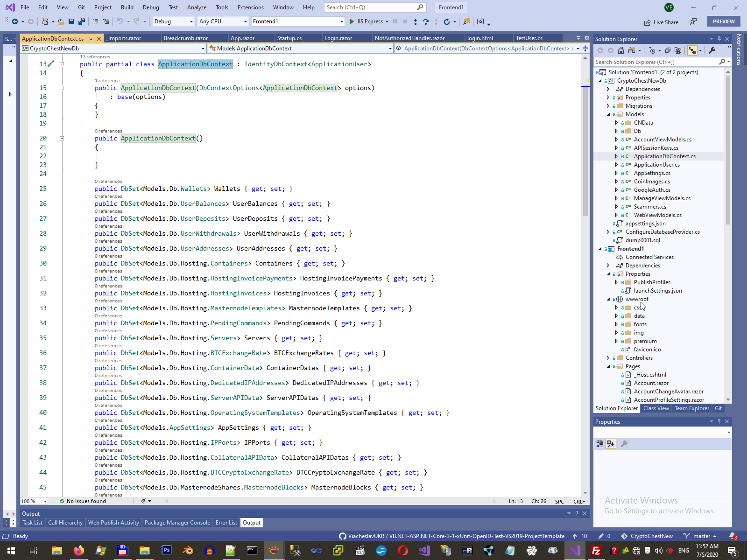Click the Navigate Backward arrow icon

click(15, 21)
